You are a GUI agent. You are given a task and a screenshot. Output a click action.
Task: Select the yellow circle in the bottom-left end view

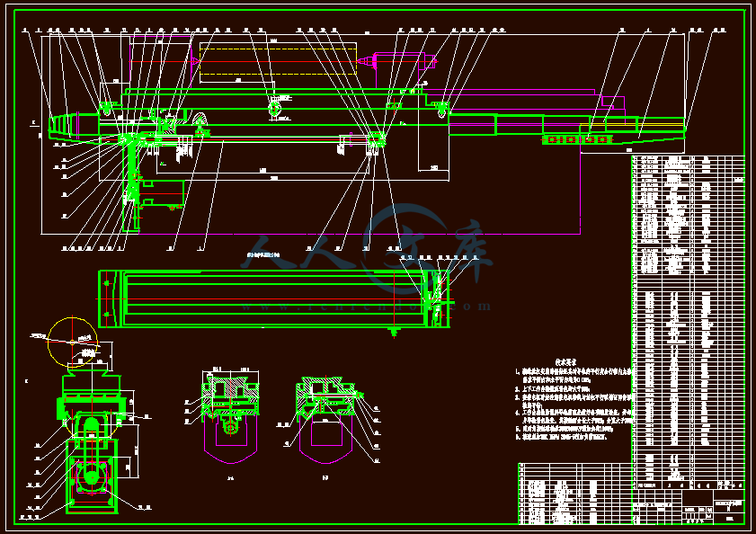click(x=73, y=343)
